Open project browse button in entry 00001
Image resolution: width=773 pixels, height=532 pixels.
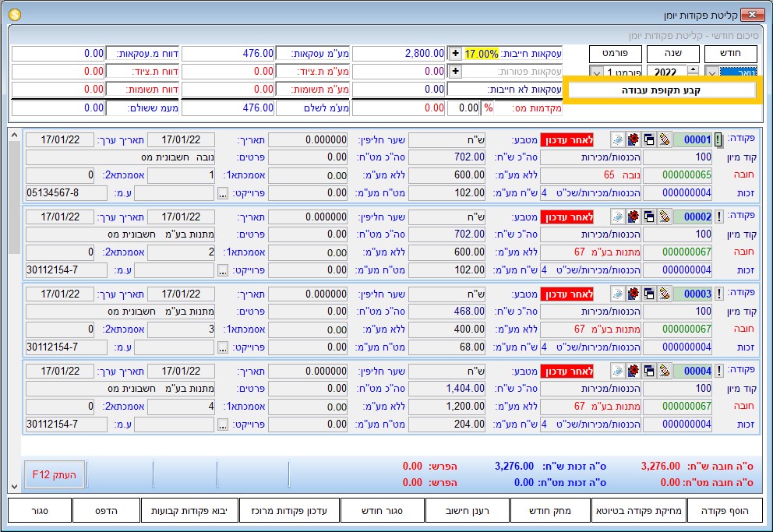click(223, 193)
